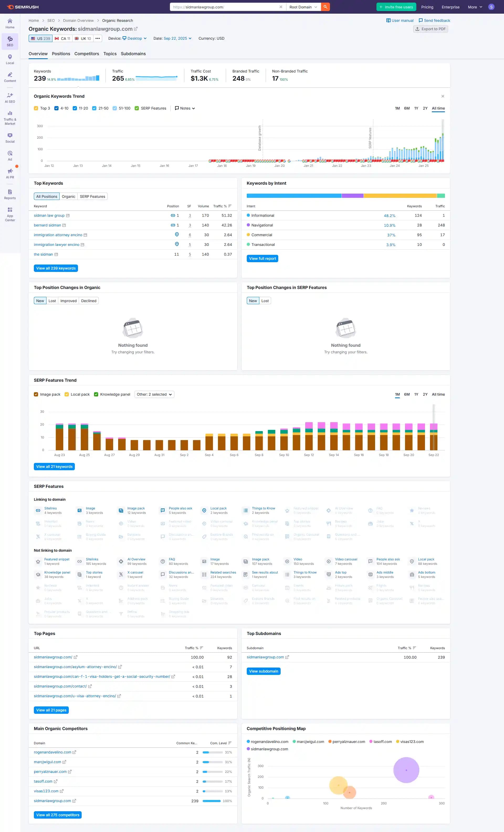Open AI SEO in the sidebar

[x=10, y=97]
